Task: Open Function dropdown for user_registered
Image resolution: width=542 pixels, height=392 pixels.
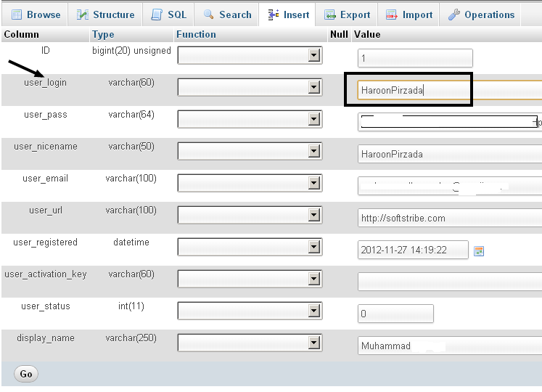Action: (250, 247)
